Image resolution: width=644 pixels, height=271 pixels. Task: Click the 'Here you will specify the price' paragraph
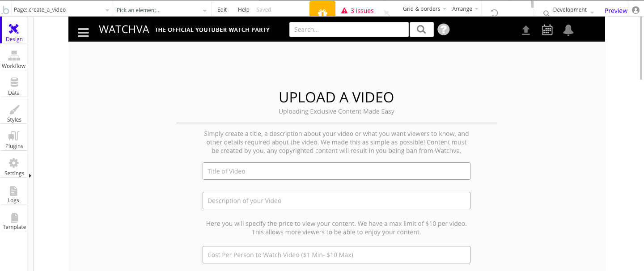pyautogui.click(x=336, y=228)
